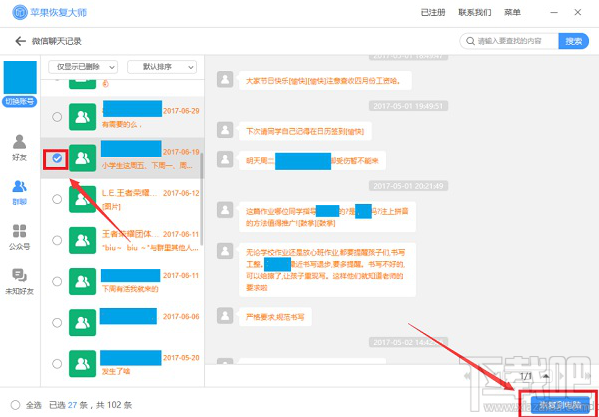
Task: Click the back arrow beside 微信聊天记录
Action: click(x=20, y=41)
